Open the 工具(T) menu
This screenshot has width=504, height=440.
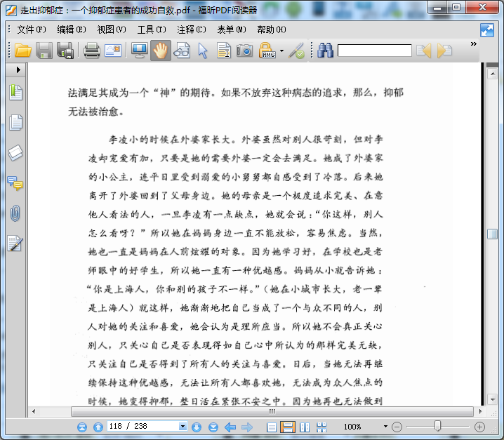pyautogui.click(x=152, y=29)
